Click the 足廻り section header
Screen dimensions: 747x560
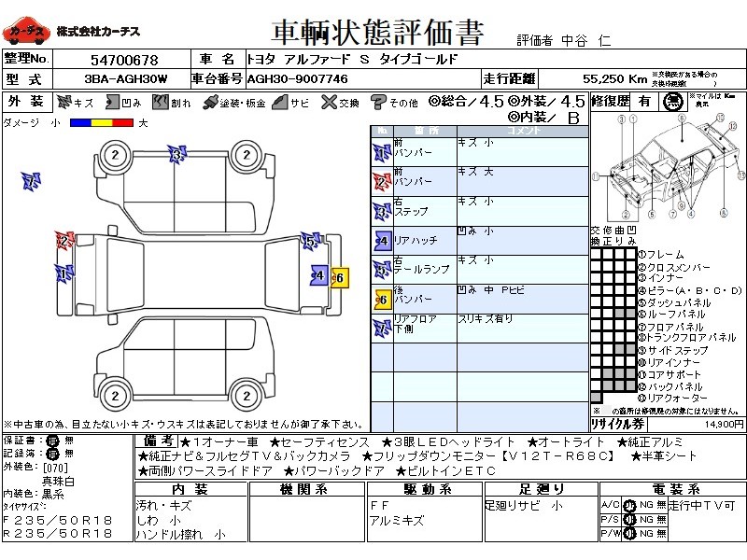tap(541, 489)
